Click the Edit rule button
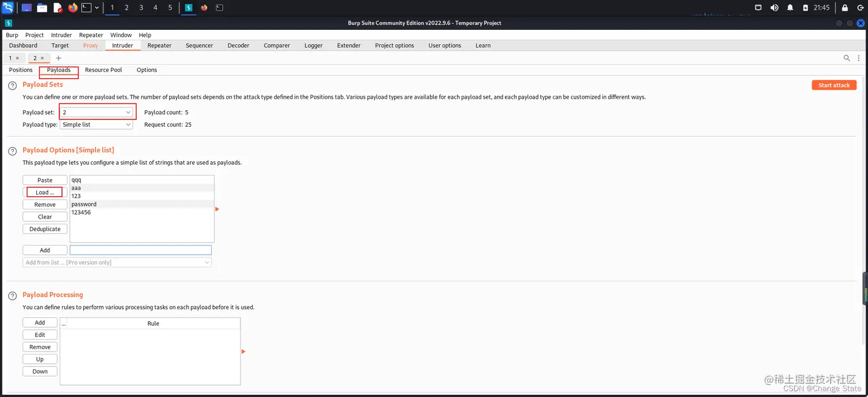Image resolution: width=868 pixels, height=397 pixels. pos(40,334)
